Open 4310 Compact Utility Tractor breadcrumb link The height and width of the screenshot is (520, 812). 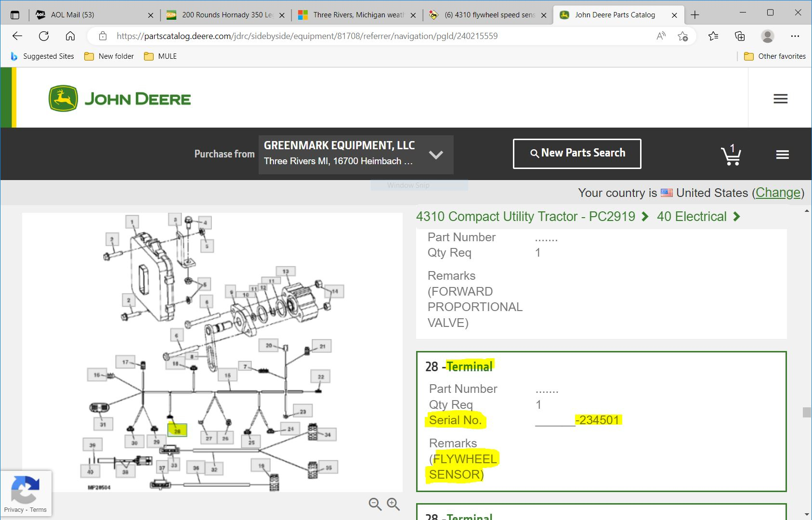click(525, 217)
